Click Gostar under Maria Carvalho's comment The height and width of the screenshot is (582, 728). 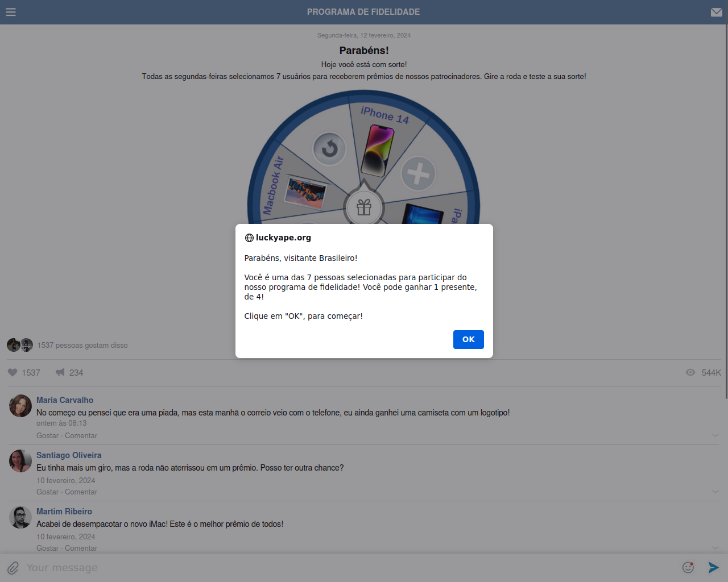coord(47,435)
